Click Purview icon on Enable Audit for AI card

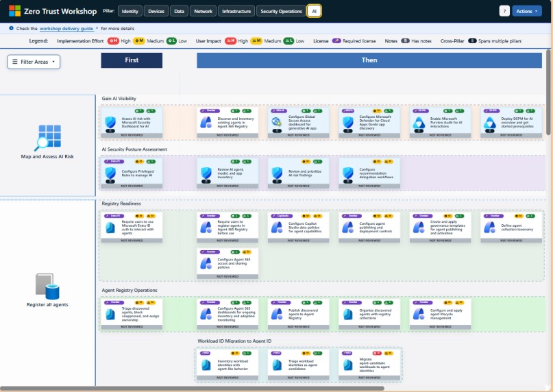(419, 123)
